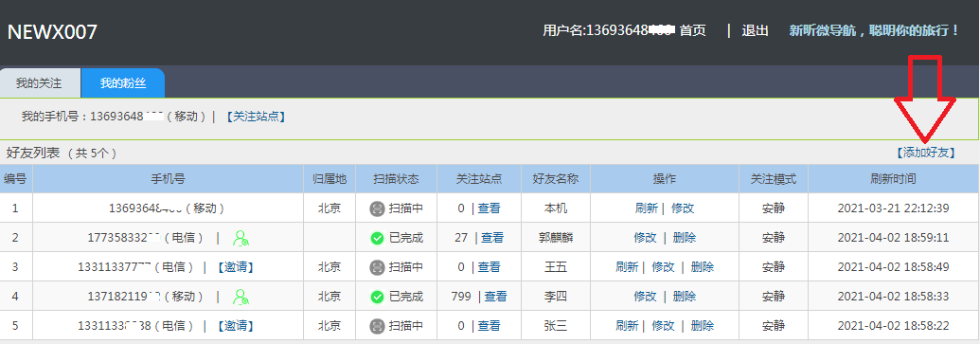The height and width of the screenshot is (344, 980).
Task: Click the green completed check icon in 李四 row
Action: (377, 297)
